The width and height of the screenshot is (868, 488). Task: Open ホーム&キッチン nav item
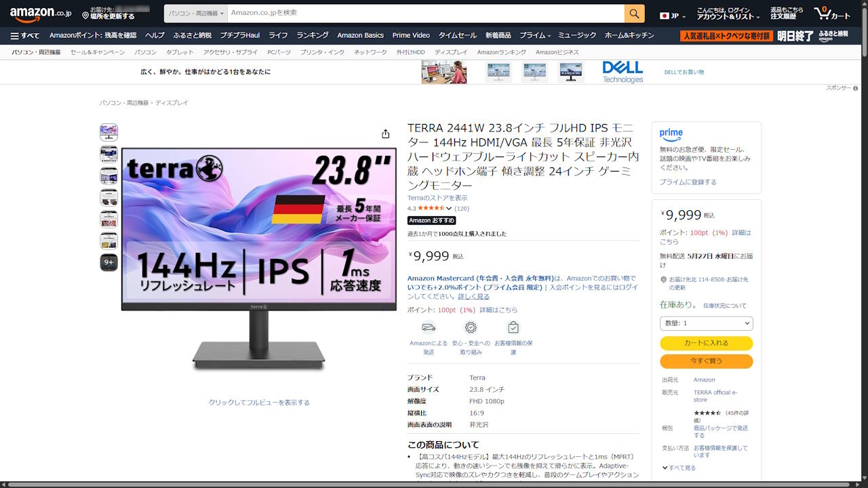[629, 35]
